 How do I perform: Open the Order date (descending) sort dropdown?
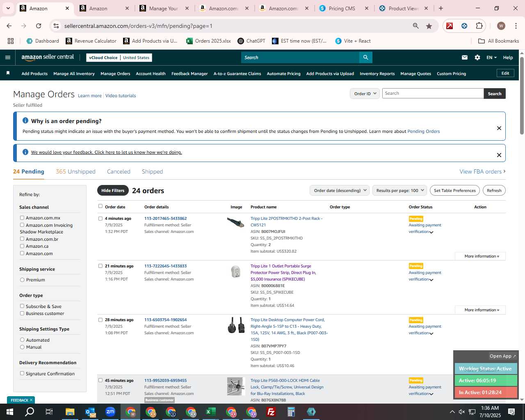point(340,190)
